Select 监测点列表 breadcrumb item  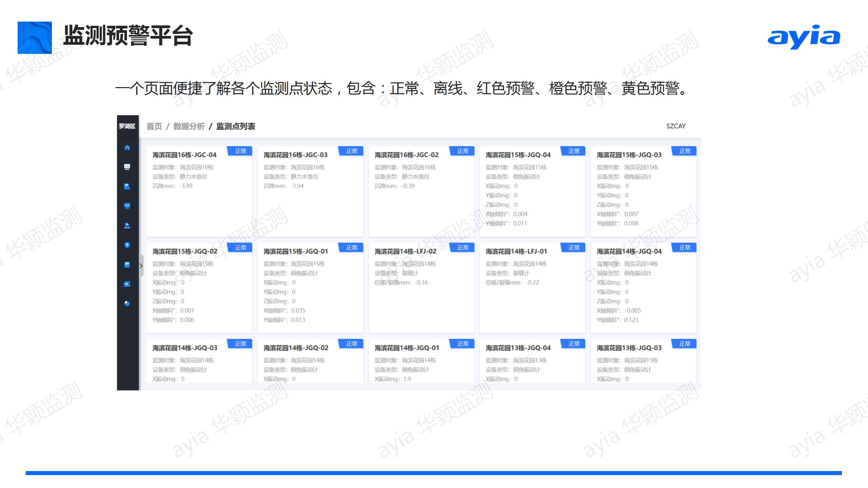click(x=236, y=126)
